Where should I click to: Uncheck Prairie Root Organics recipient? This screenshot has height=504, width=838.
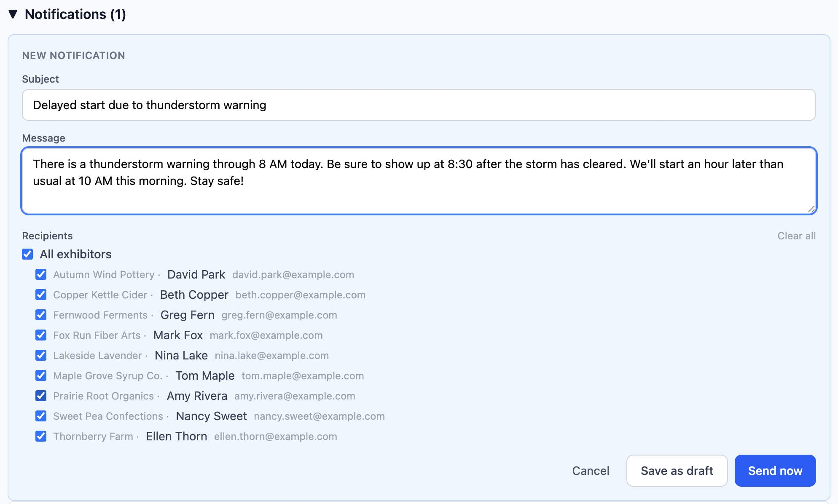(41, 396)
